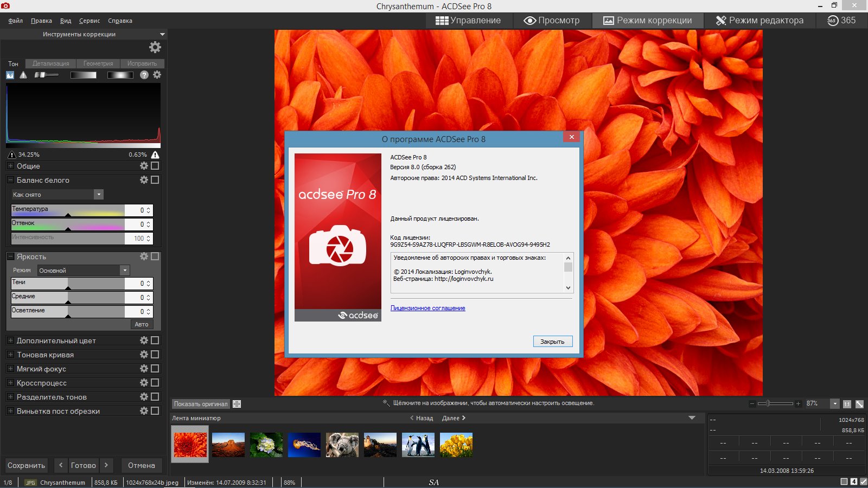The width and height of the screenshot is (868, 488).
Task: Click the shadow clipping warning at 34.25%
Action: pos(12,155)
